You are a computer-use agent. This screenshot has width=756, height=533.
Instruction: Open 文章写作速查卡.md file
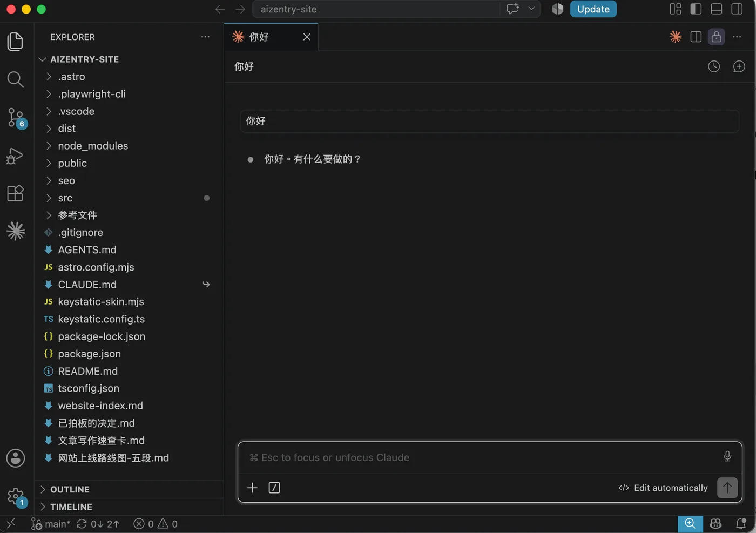[x=130, y=441]
